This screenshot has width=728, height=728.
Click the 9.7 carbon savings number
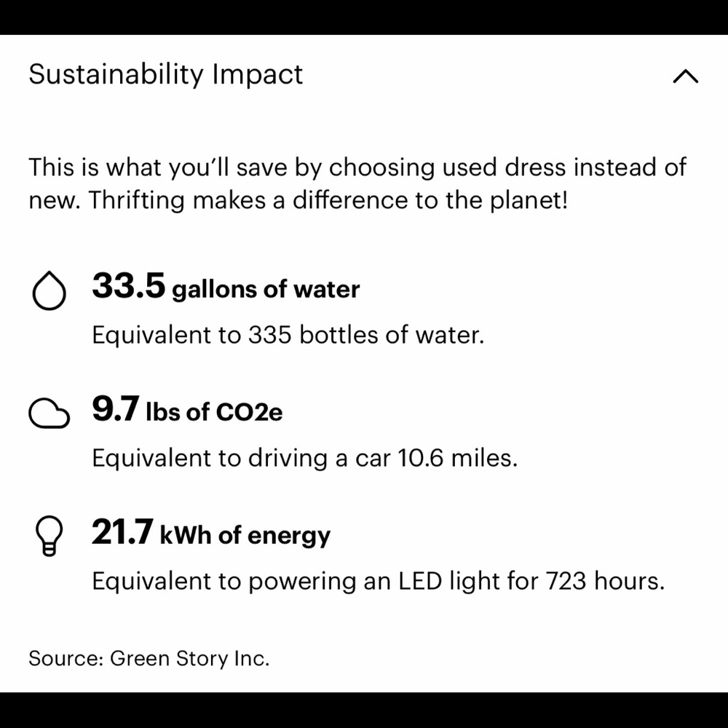point(114,410)
